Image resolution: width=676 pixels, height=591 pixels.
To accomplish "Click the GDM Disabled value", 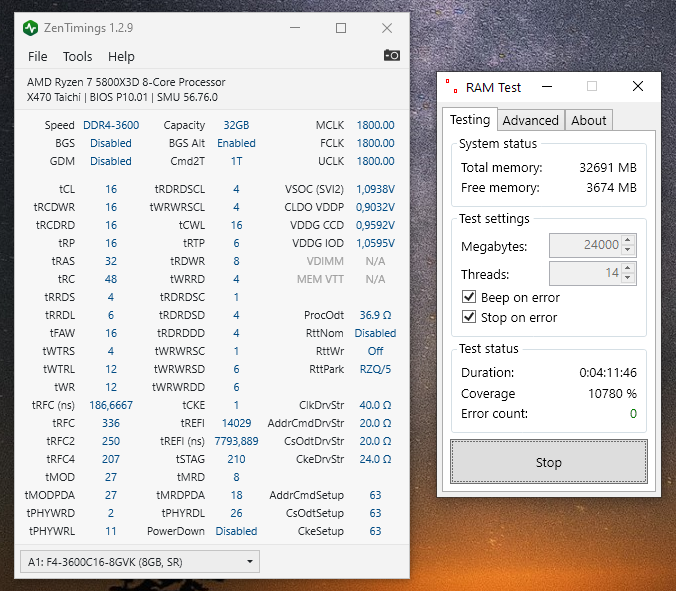I will (111, 161).
